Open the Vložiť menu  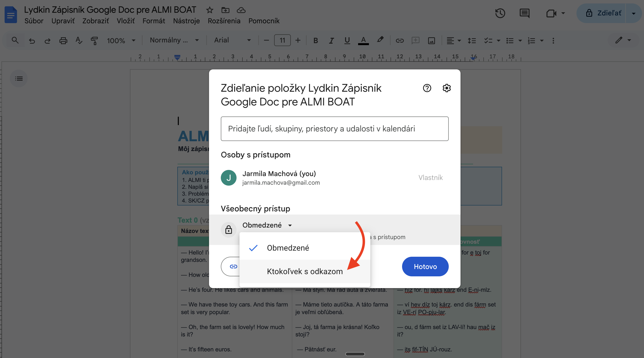[126, 21]
